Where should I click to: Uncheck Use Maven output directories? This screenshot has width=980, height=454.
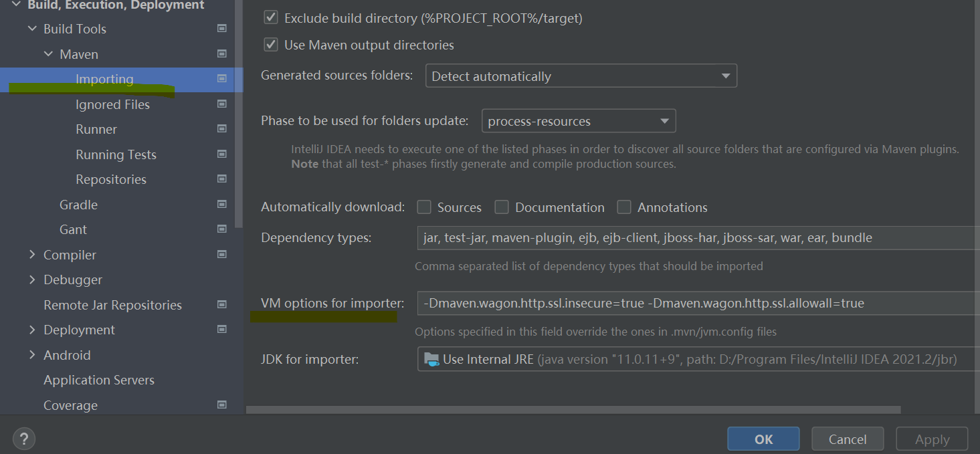click(271, 45)
